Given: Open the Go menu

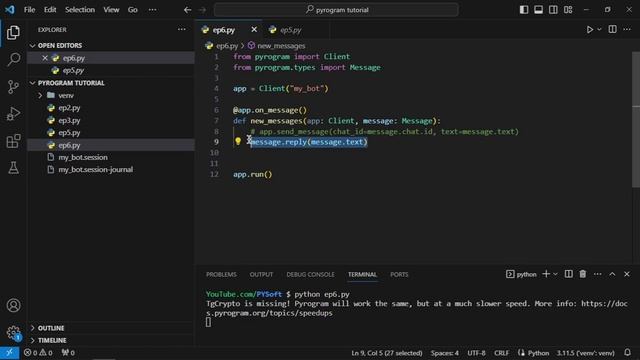Looking at the screenshot, I should click(133, 10).
